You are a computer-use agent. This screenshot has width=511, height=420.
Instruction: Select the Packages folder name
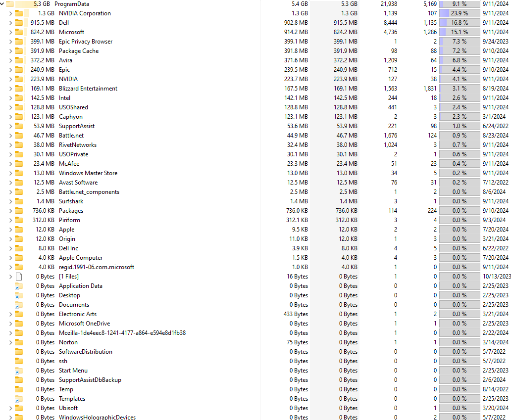[x=71, y=211]
